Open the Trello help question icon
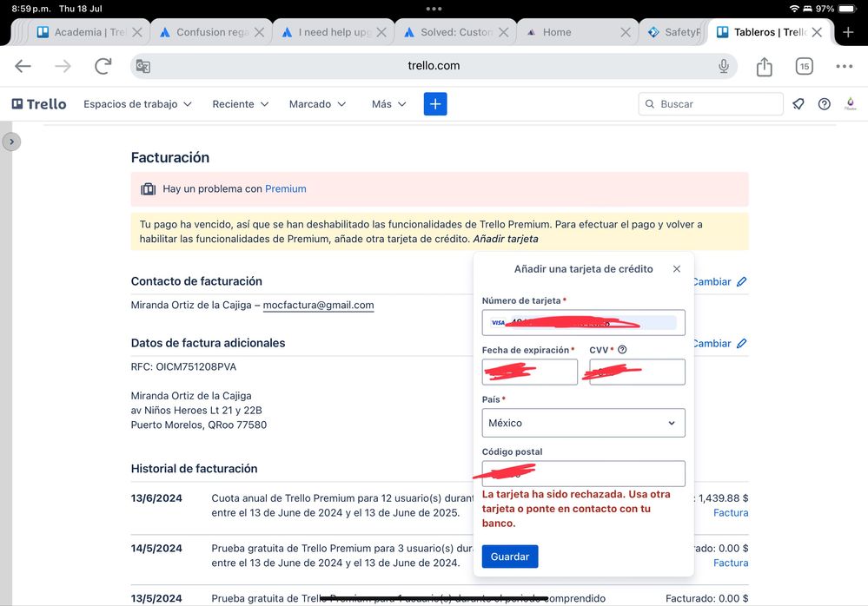This screenshot has width=868, height=606. click(x=825, y=104)
